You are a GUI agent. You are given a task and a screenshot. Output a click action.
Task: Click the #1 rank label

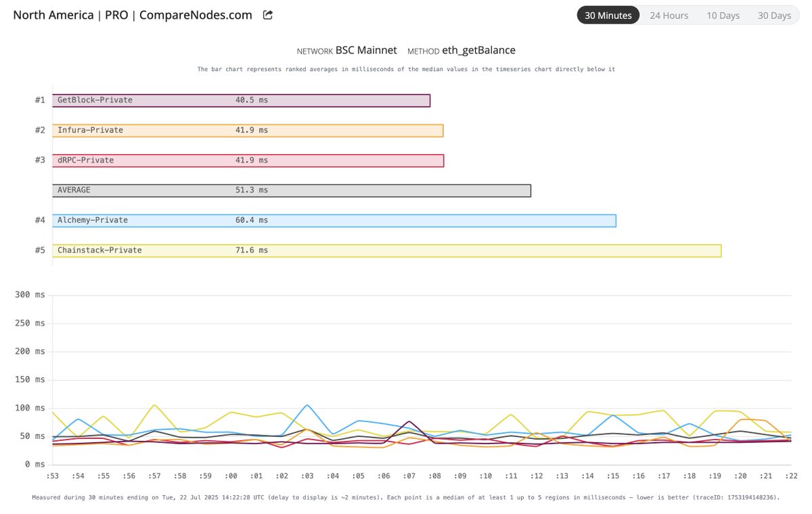coord(40,100)
